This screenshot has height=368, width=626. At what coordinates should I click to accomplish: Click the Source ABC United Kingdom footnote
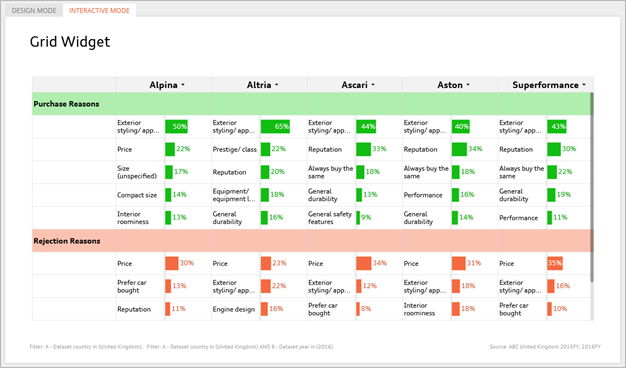tap(545, 347)
